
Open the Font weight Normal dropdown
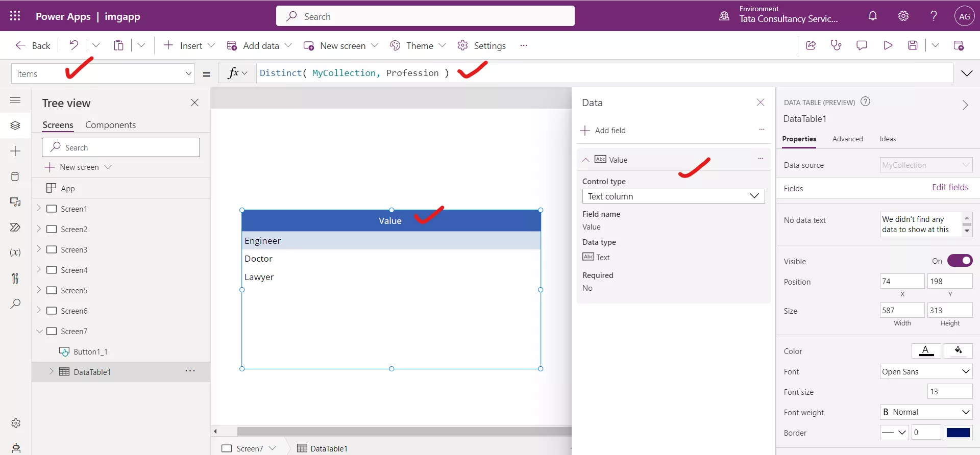pyautogui.click(x=926, y=412)
